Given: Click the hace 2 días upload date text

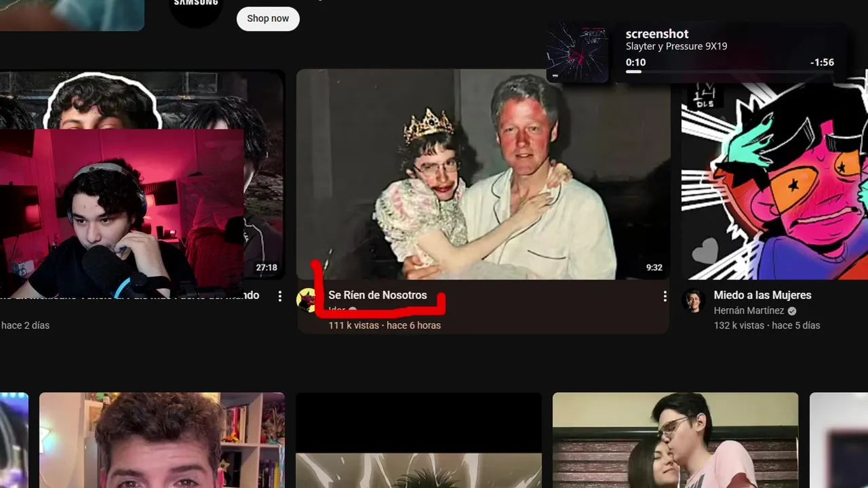Looking at the screenshot, I should pyautogui.click(x=25, y=325).
